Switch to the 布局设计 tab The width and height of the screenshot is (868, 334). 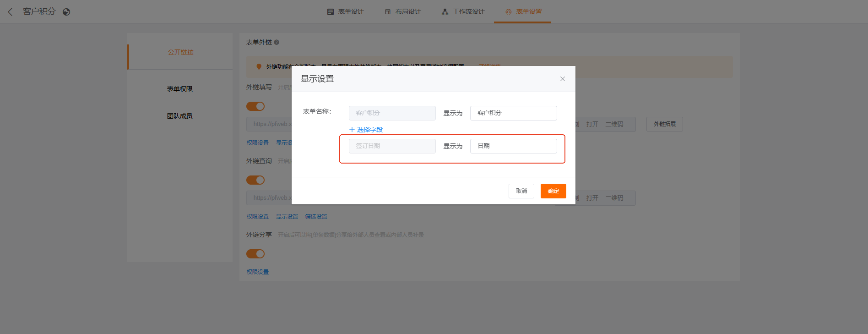[402, 12]
